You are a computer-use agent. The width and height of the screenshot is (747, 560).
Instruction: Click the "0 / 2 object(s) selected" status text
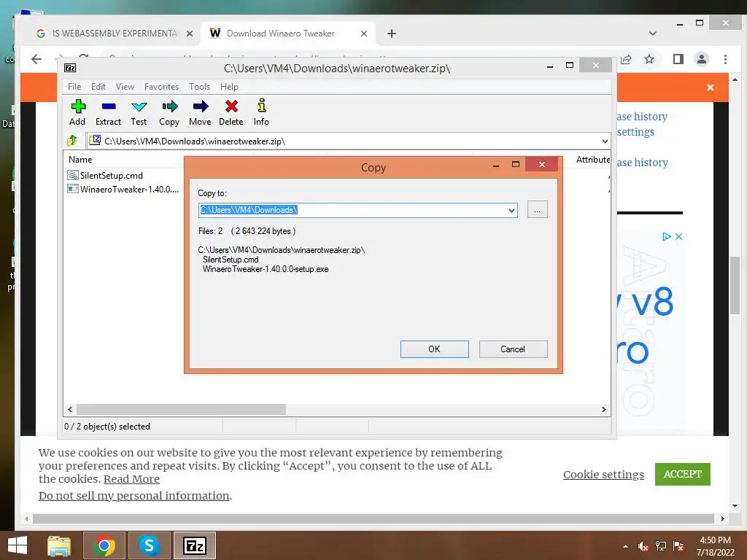coord(107,427)
